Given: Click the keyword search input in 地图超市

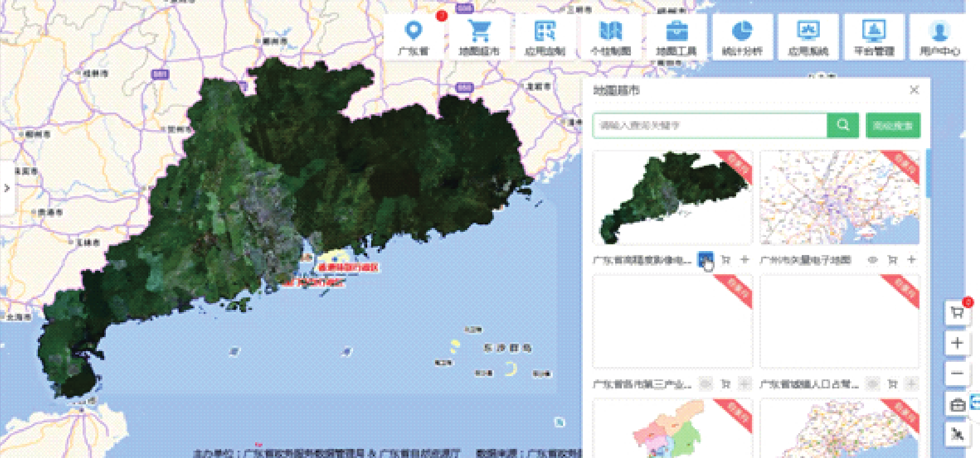Looking at the screenshot, I should tap(710, 126).
